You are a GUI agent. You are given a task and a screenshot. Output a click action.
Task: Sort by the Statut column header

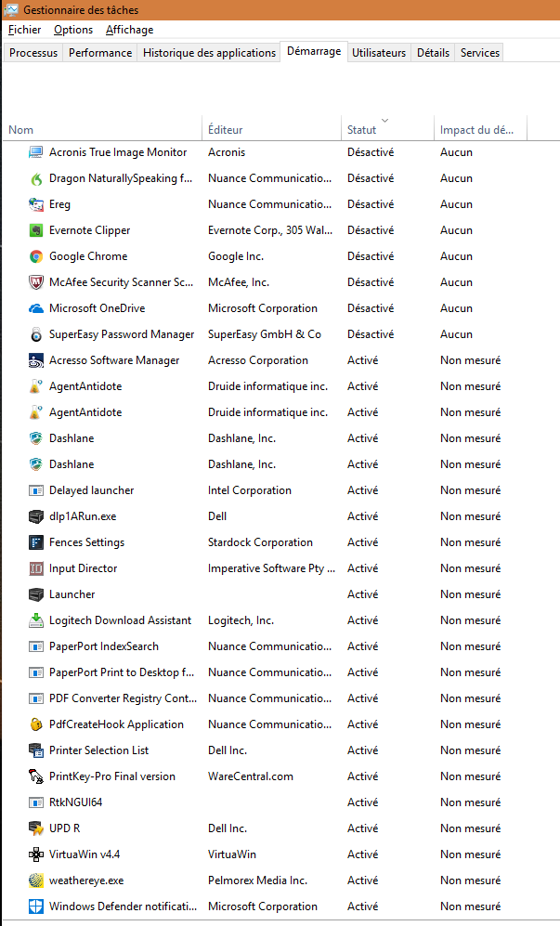click(x=387, y=129)
